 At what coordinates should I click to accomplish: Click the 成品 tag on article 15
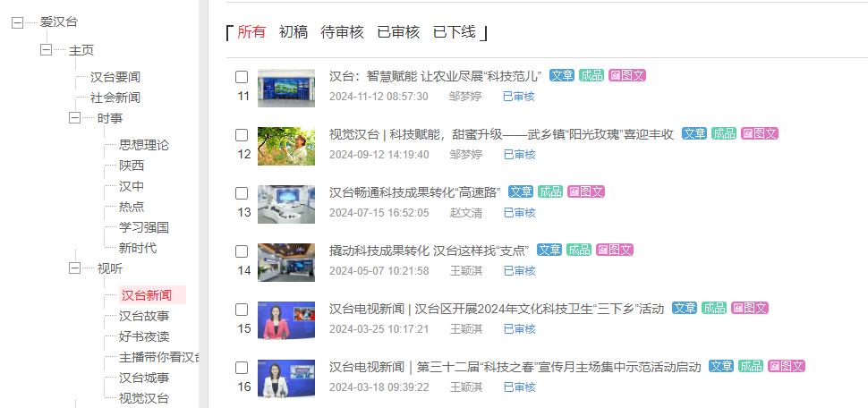pyautogui.click(x=714, y=308)
